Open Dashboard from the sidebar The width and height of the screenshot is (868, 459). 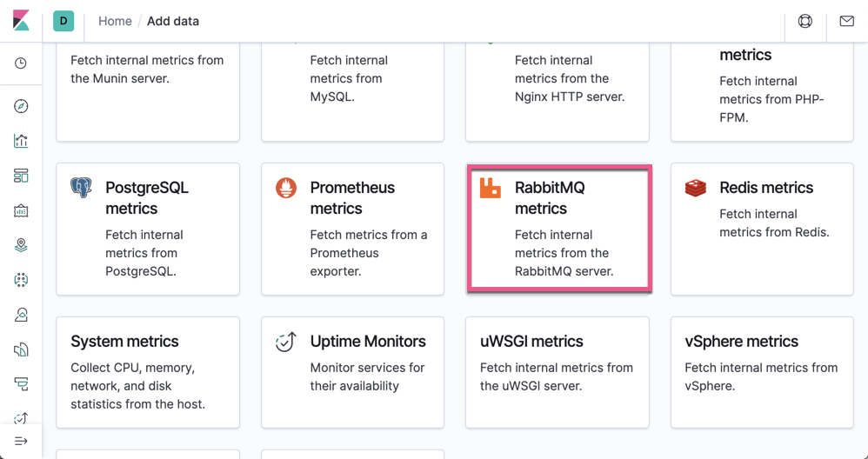point(21,176)
